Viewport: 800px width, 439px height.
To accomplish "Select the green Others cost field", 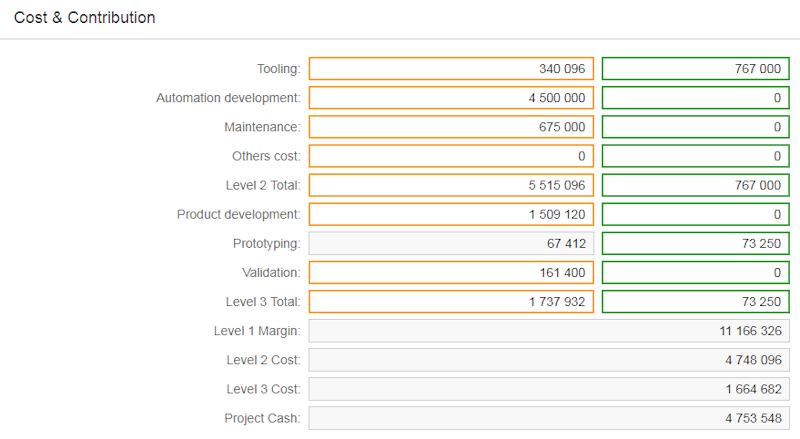I will click(x=695, y=156).
